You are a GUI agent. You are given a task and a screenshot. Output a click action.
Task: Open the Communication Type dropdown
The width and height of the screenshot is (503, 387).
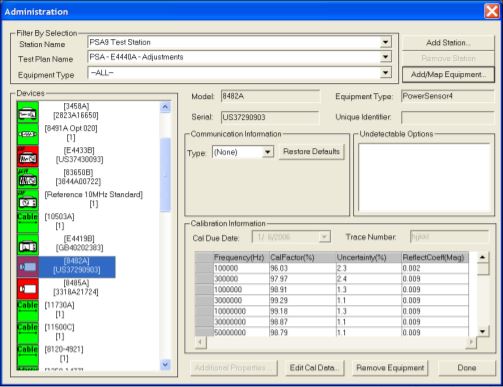pos(267,152)
